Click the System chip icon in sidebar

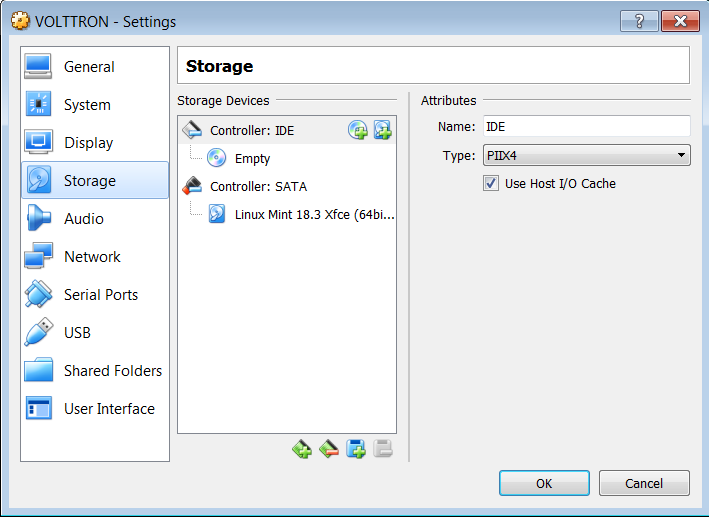[38, 104]
